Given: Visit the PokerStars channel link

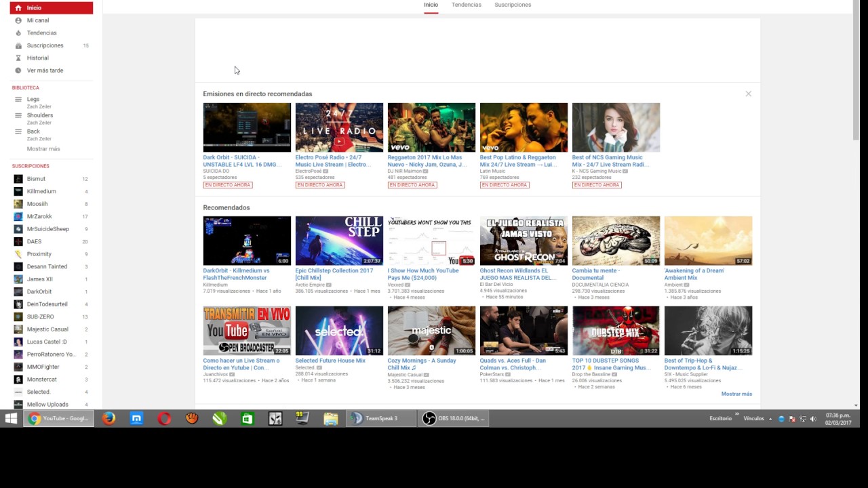Looking at the screenshot, I should [x=492, y=375].
